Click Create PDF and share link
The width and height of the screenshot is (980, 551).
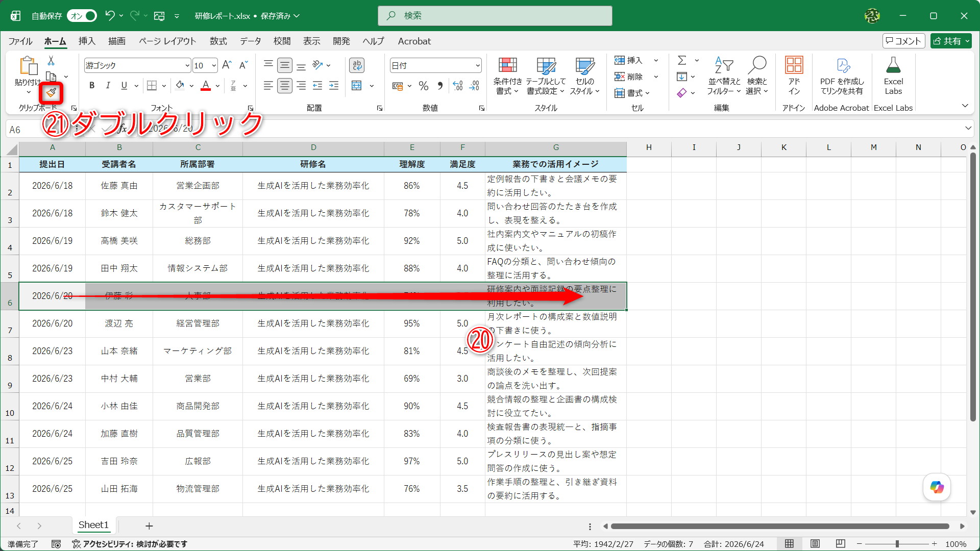click(842, 76)
